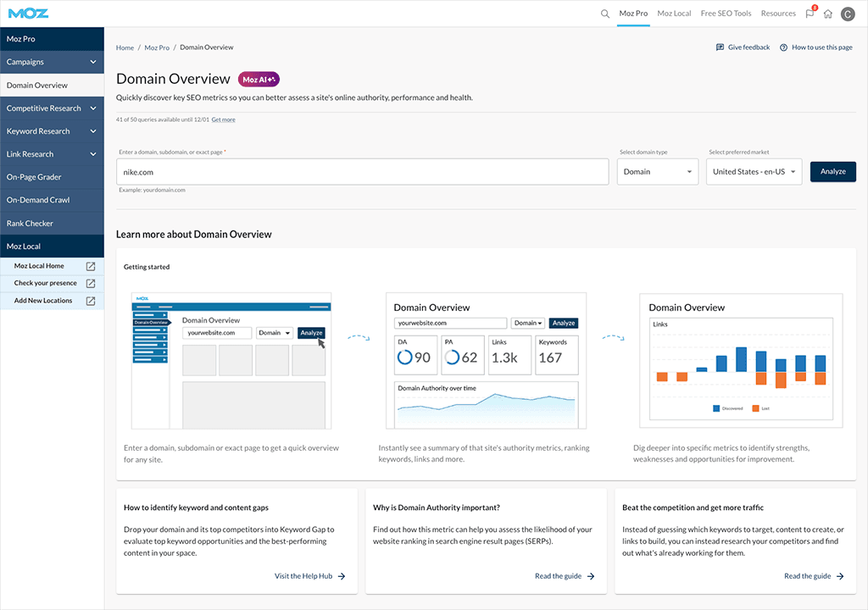Open Free SEO Tools menu
868x610 pixels.
tap(726, 14)
